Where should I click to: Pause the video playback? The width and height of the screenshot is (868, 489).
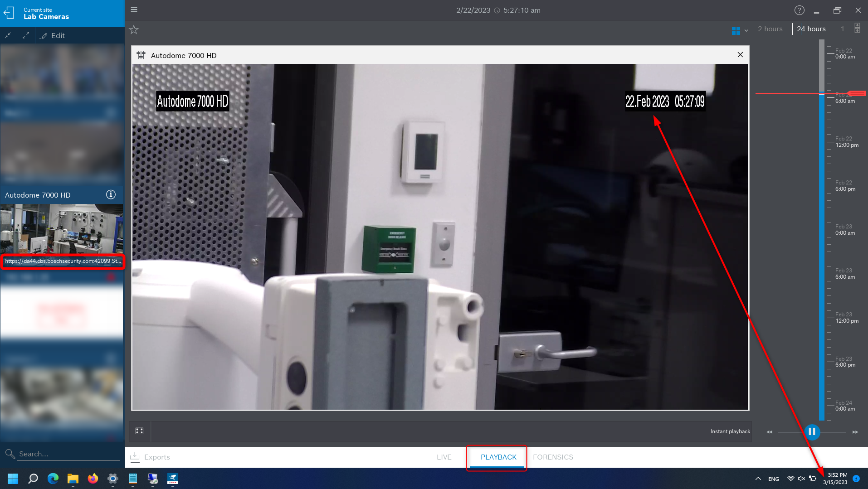point(812,432)
